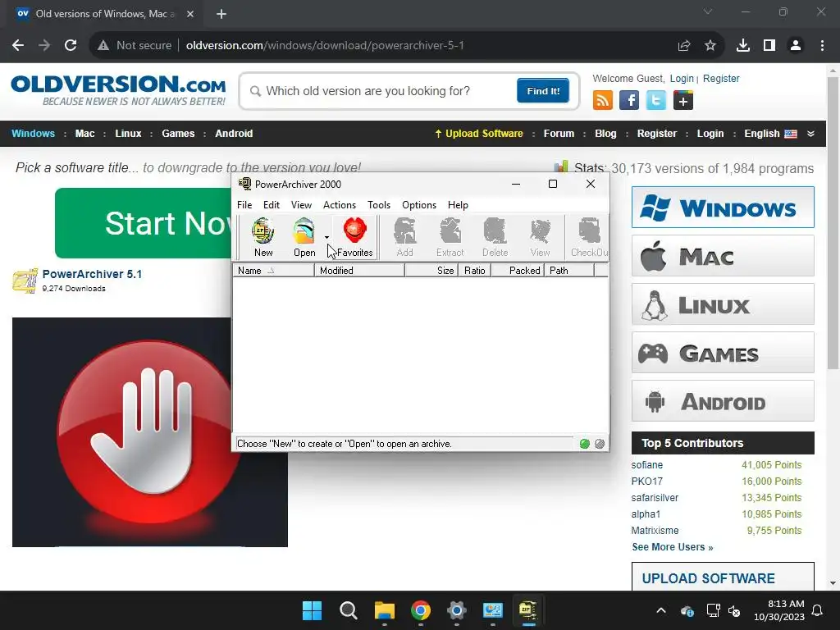Click the Windows category sidebar button
840x630 pixels.
[723, 208]
